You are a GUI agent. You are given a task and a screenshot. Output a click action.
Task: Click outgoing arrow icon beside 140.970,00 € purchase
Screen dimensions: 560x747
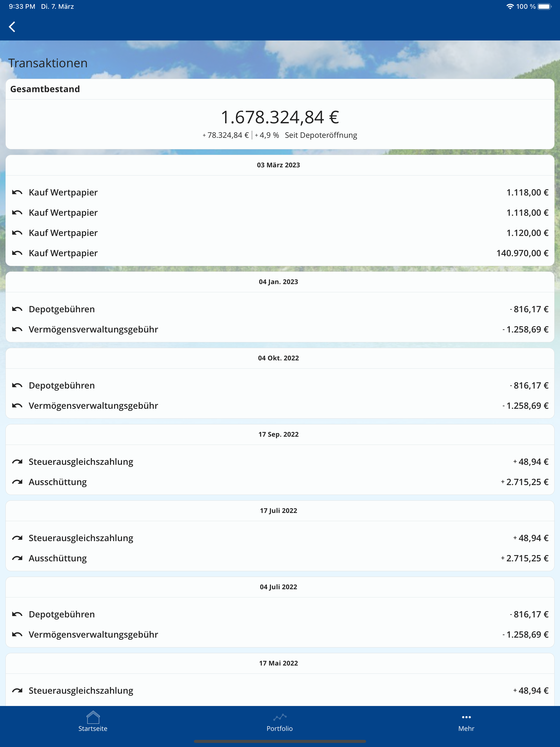(17, 253)
